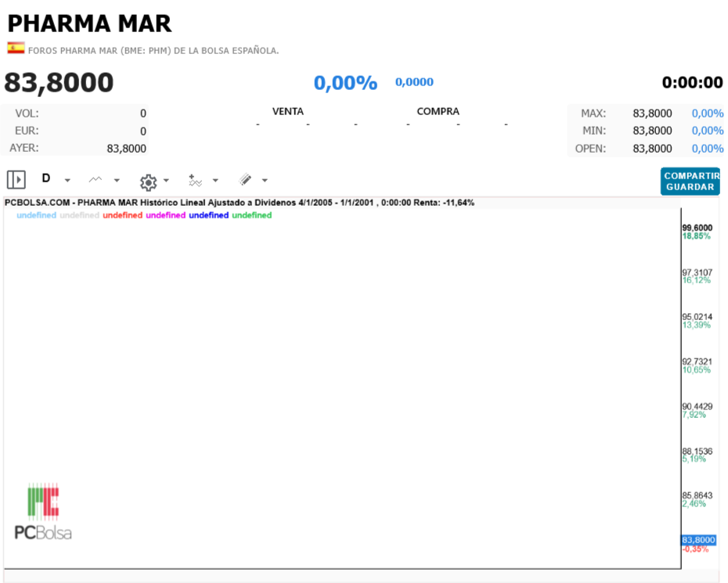Click the 0,0000 absolute change value
The height and width of the screenshot is (583, 728).
[414, 81]
